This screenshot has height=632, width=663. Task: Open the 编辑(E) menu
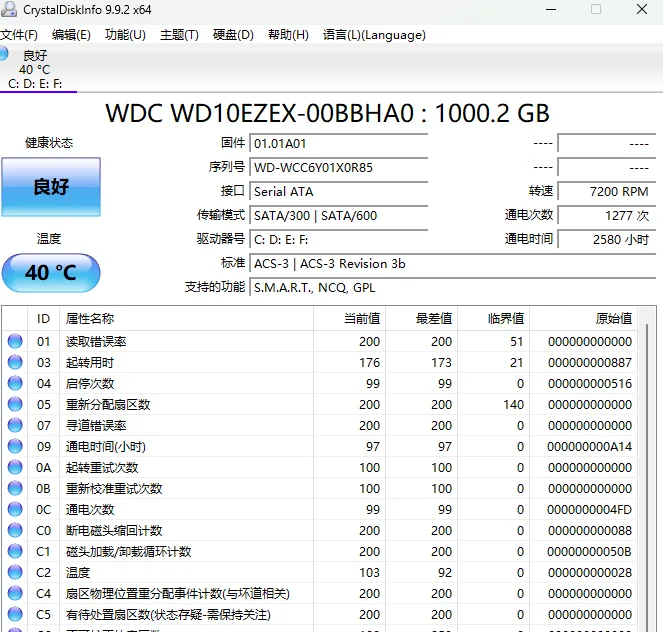point(71,35)
